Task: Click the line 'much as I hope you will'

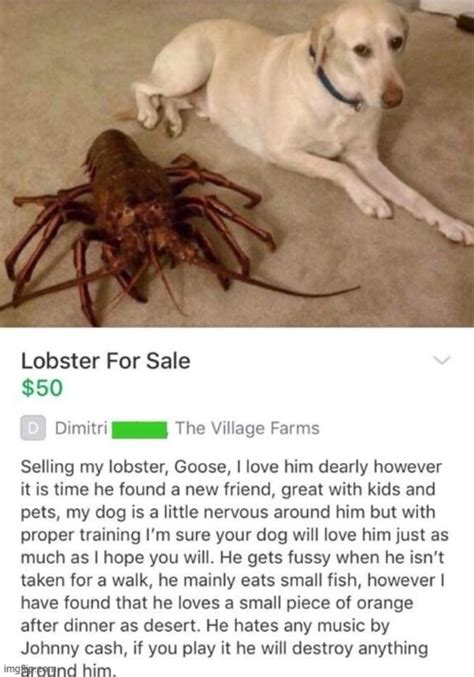Action: tap(117, 558)
